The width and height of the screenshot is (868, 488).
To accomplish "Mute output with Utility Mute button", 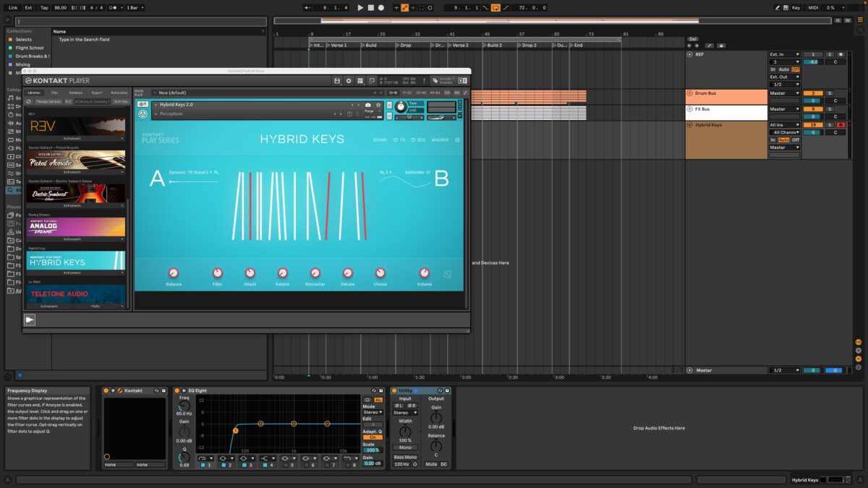I will pyautogui.click(x=431, y=463).
